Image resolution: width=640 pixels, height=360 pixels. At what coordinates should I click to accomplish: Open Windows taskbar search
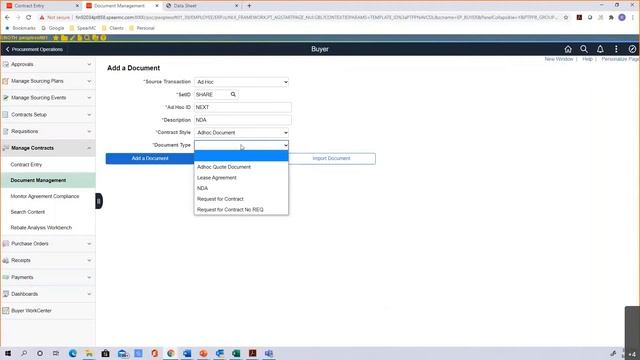tap(24, 353)
